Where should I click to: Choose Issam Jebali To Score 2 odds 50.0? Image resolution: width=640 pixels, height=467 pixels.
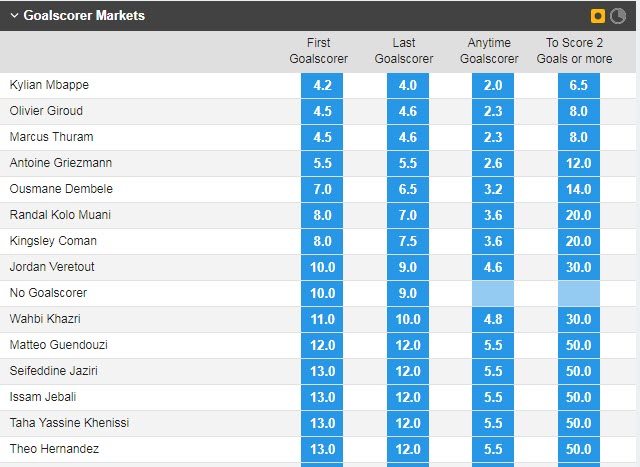click(x=579, y=397)
